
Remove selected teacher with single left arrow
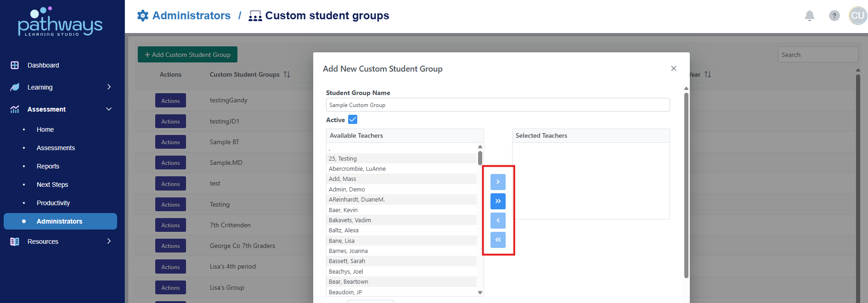point(498,221)
